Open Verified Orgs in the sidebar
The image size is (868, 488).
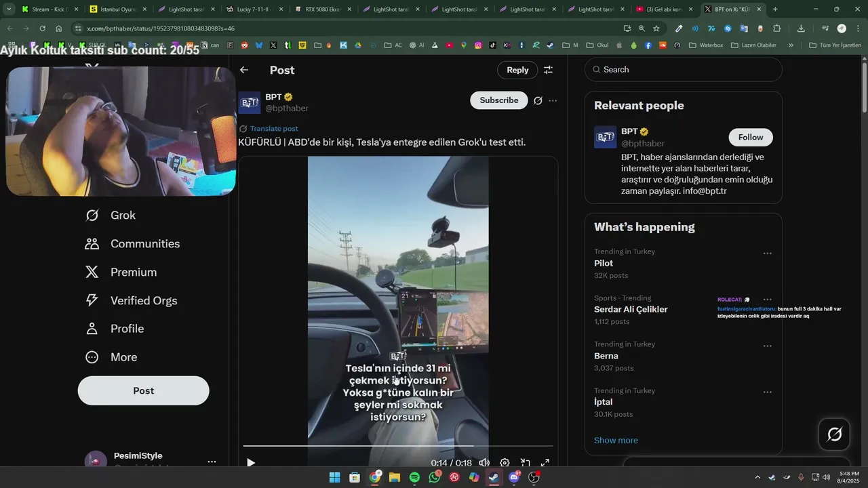(132, 301)
